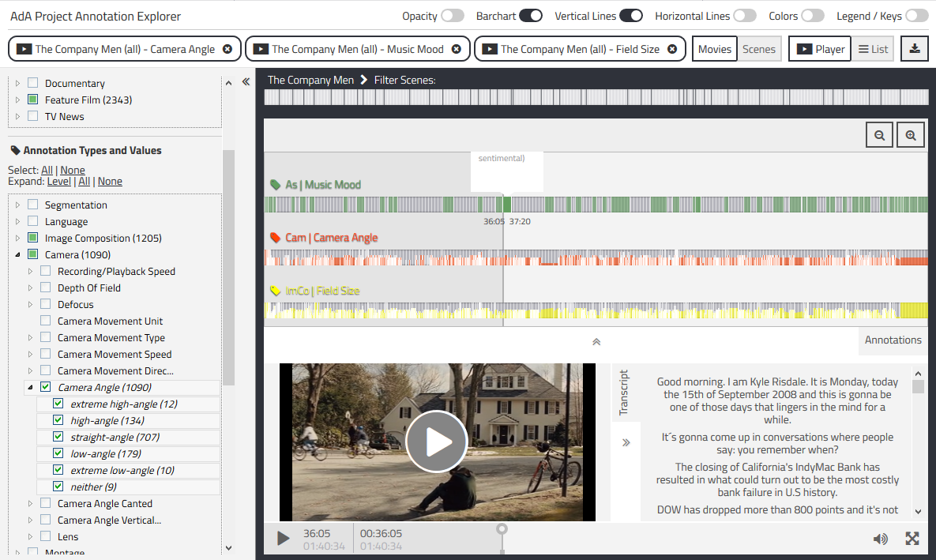Viewport: 936px width, 560px height.
Task: Collapse the timeline panel with up chevrons
Action: point(596,341)
